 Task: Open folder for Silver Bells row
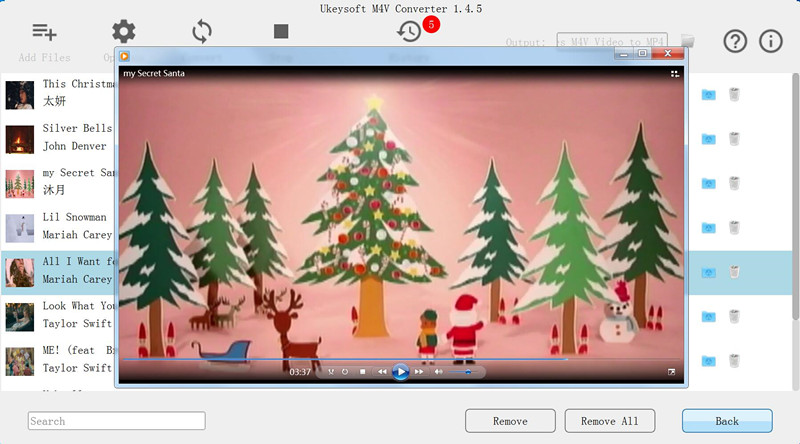708,139
